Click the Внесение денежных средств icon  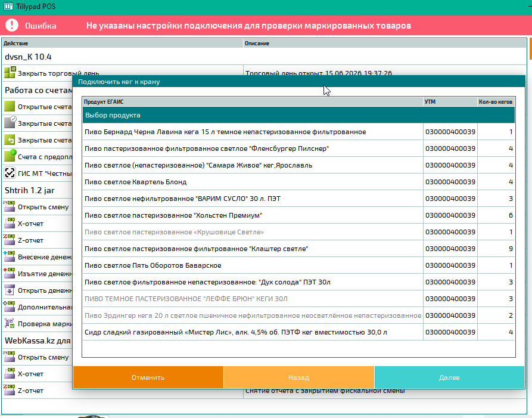point(9,256)
